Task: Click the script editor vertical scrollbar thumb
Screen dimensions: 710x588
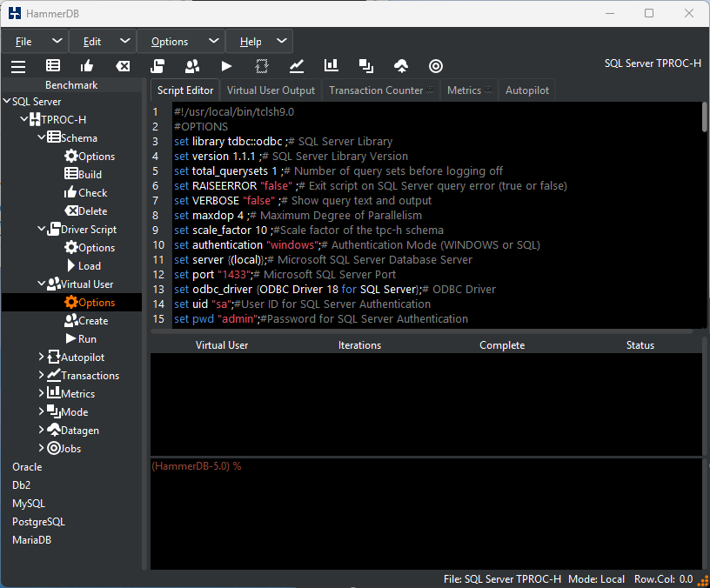Action: point(704,117)
